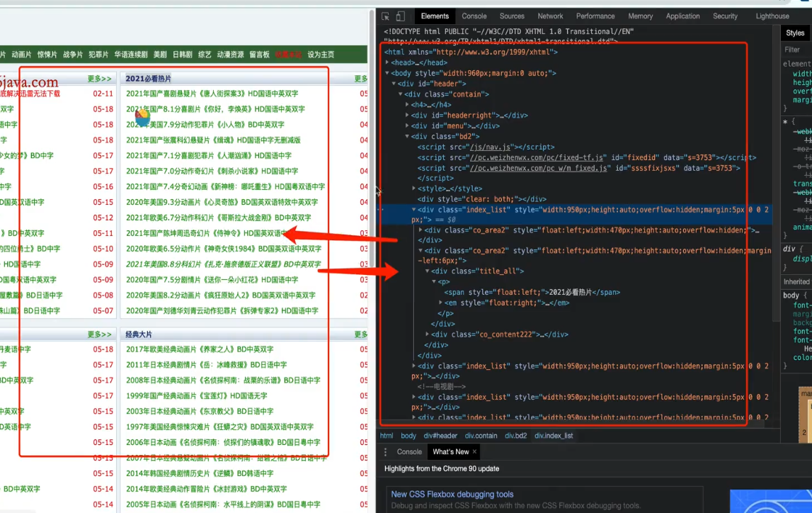Open the drawer three-dot menu icon
The height and width of the screenshot is (513, 812).
point(385,452)
